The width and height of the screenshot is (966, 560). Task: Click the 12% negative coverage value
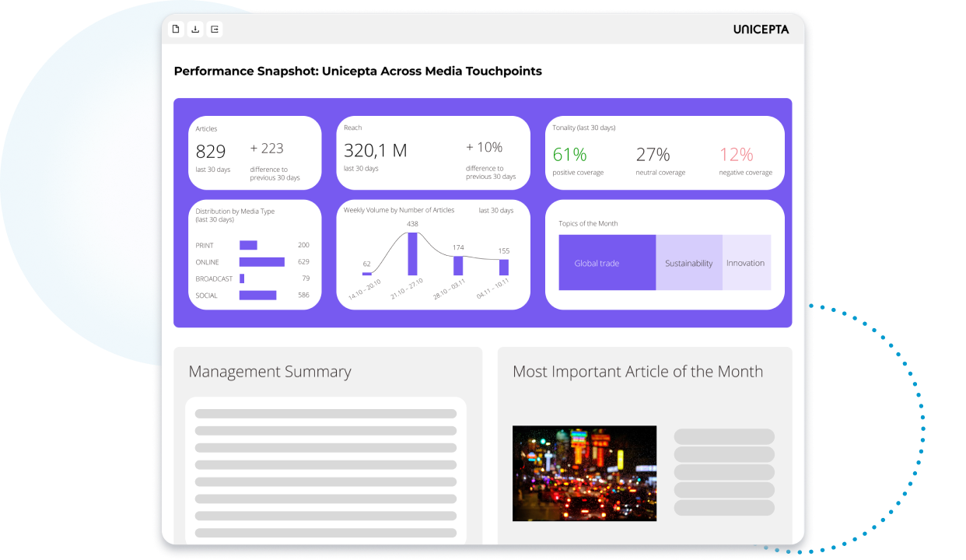[736, 154]
